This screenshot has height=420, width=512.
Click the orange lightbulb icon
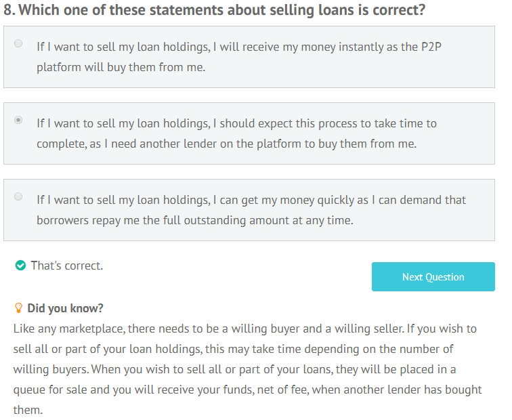[x=18, y=308]
